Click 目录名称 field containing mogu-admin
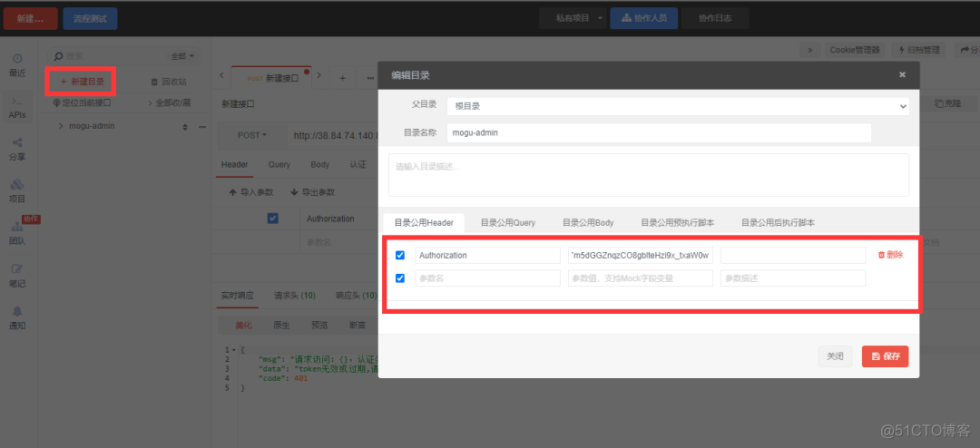 pos(659,132)
